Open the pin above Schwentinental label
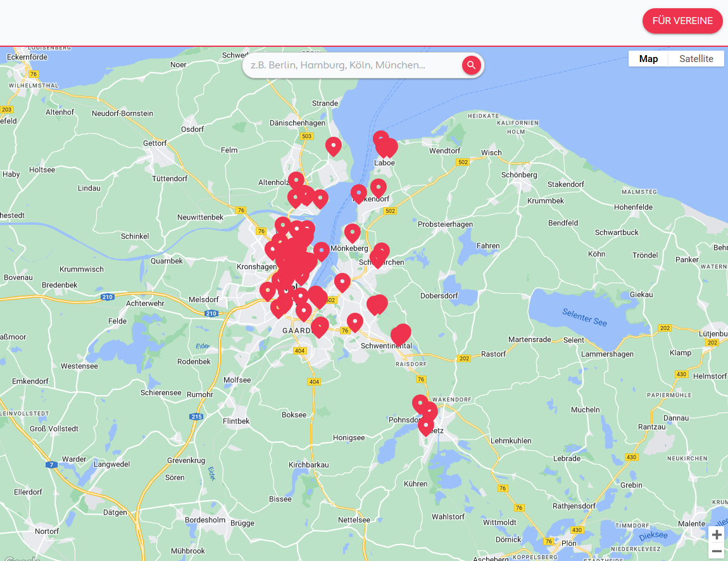728x561 pixels. pyautogui.click(x=355, y=322)
